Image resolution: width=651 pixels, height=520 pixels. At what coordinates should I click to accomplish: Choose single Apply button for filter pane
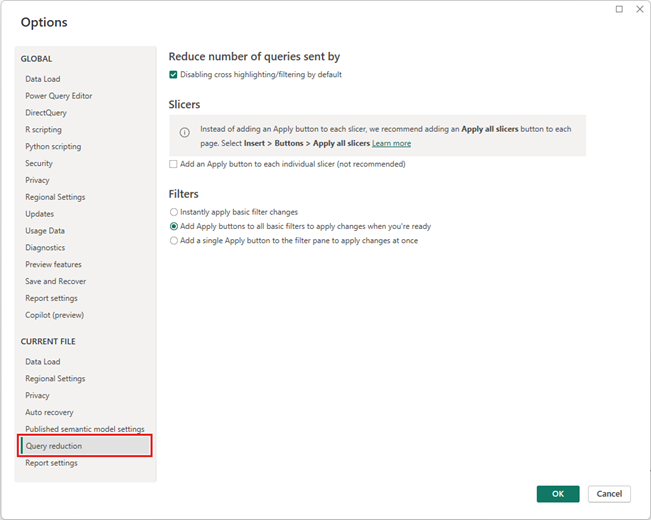[x=174, y=240]
